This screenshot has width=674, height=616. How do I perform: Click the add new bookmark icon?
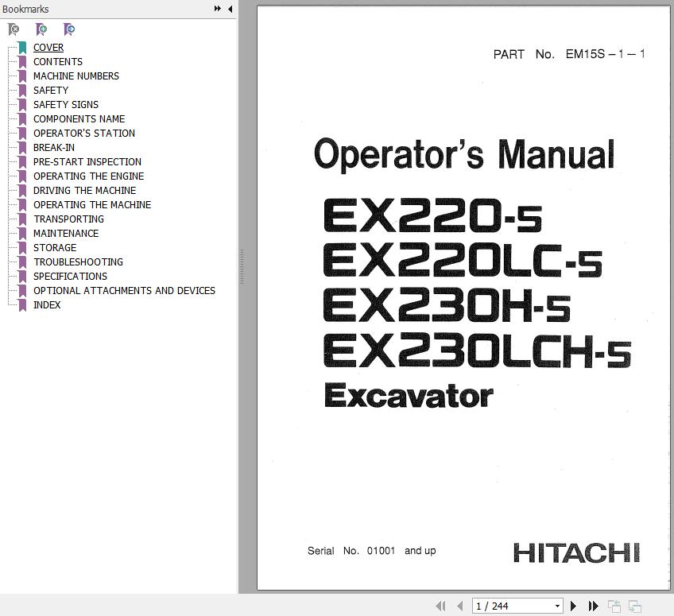tap(41, 29)
